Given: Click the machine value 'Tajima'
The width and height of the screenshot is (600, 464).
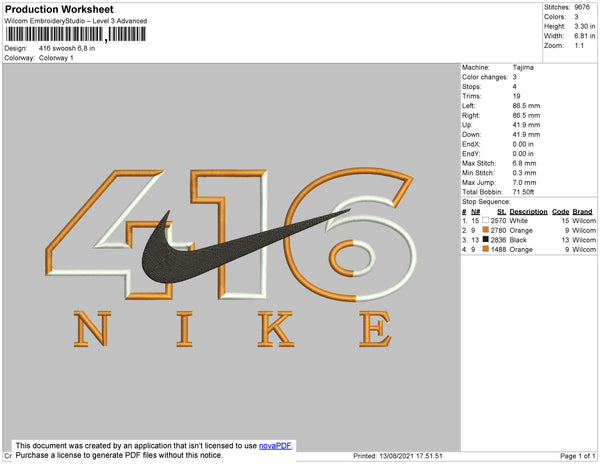Looking at the screenshot, I should click(x=523, y=67).
